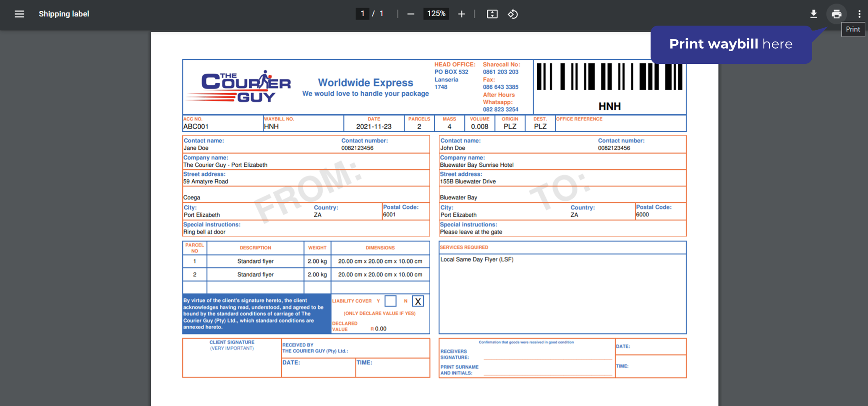The width and height of the screenshot is (868, 406).
Task: Click Please leave at the gate text
Action: pos(471,232)
